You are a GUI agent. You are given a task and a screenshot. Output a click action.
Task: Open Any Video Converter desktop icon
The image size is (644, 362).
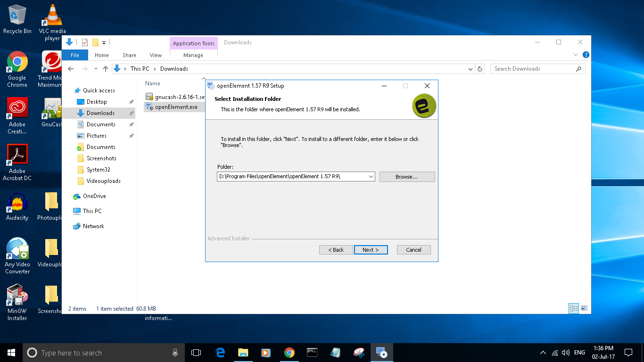pyautogui.click(x=17, y=256)
